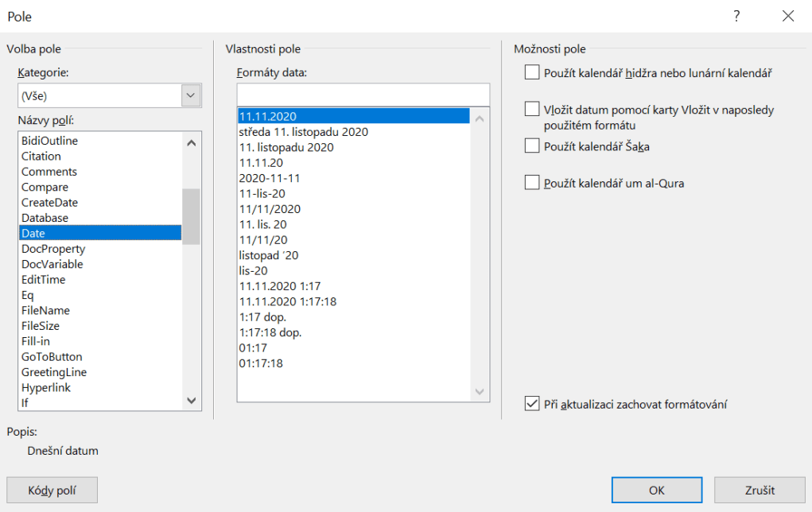Check Vložit datum pomocí karty Vložit option
The height and width of the screenshot is (512, 812).
[532, 109]
